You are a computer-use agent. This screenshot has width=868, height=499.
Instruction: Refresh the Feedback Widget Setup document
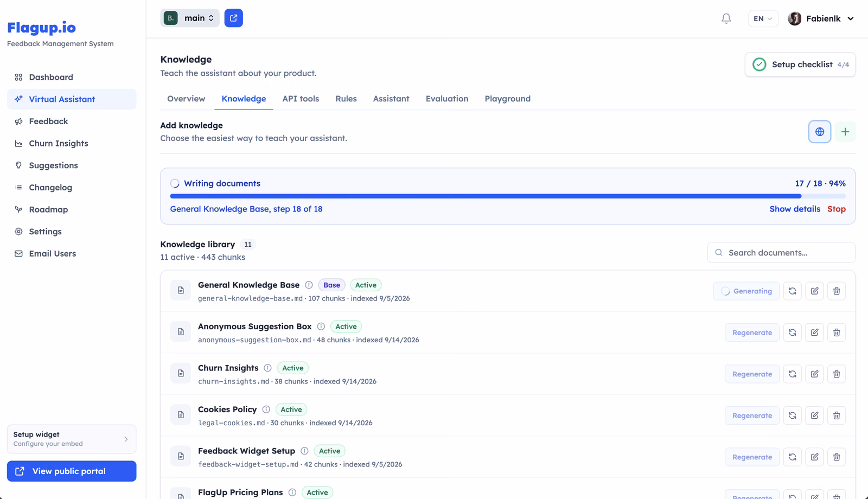coord(793,457)
